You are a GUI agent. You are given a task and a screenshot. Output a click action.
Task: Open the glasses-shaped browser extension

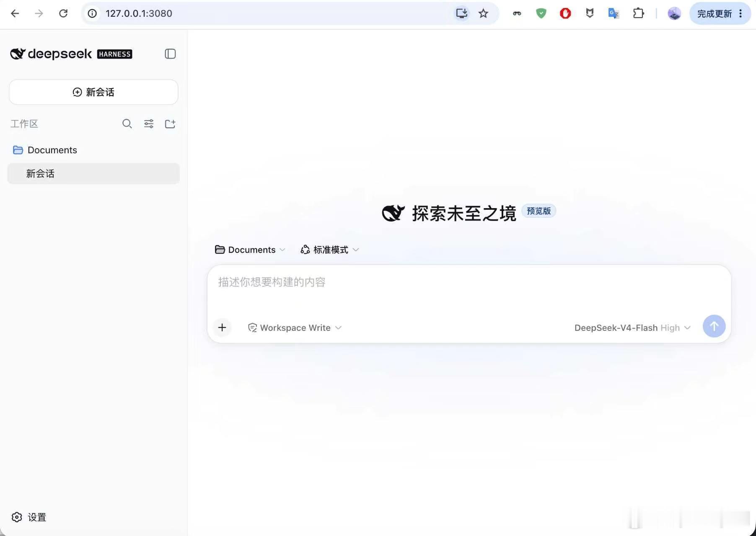coord(517,13)
